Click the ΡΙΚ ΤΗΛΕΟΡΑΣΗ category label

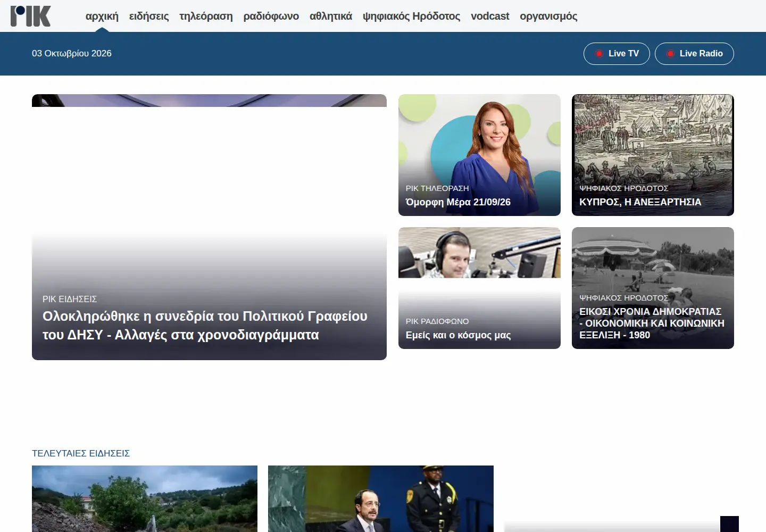pyautogui.click(x=437, y=188)
